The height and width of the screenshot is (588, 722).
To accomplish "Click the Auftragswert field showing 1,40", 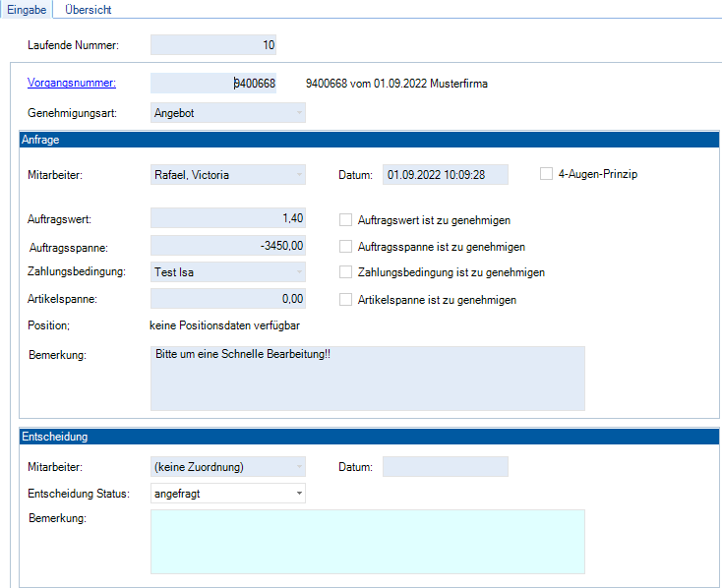I will point(227,218).
